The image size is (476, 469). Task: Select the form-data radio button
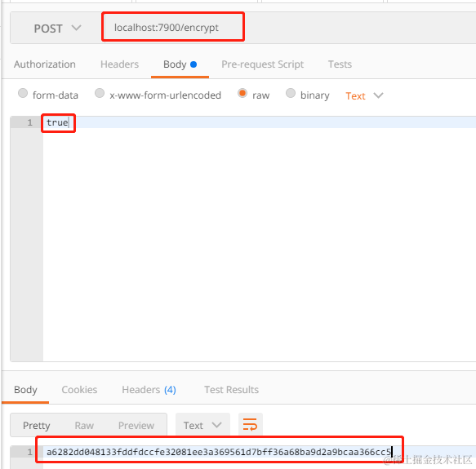23,93
